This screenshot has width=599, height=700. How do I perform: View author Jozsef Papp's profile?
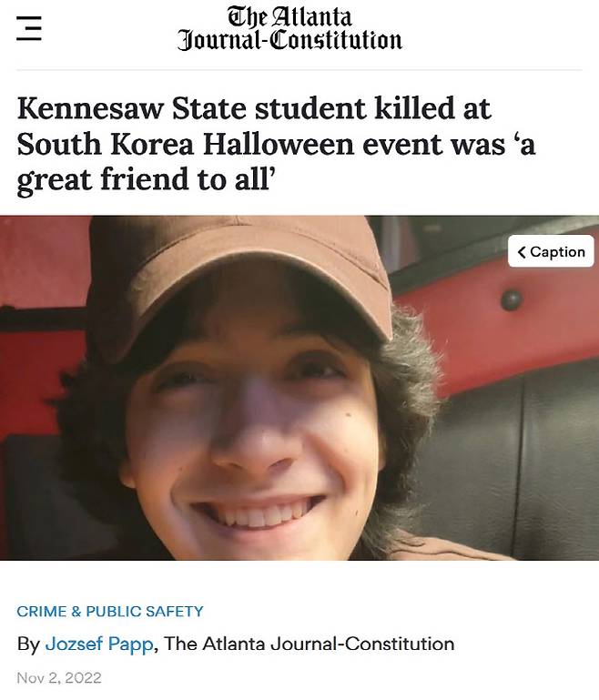click(x=99, y=644)
